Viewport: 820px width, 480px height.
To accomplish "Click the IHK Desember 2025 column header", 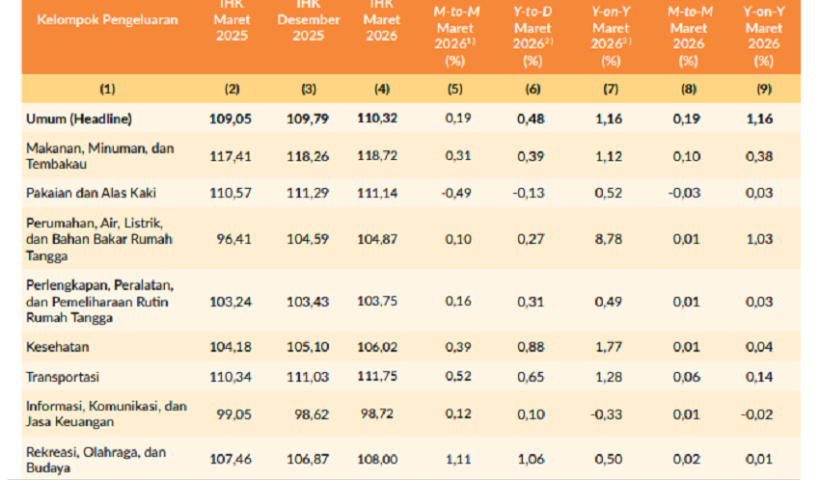I will coord(308,20).
